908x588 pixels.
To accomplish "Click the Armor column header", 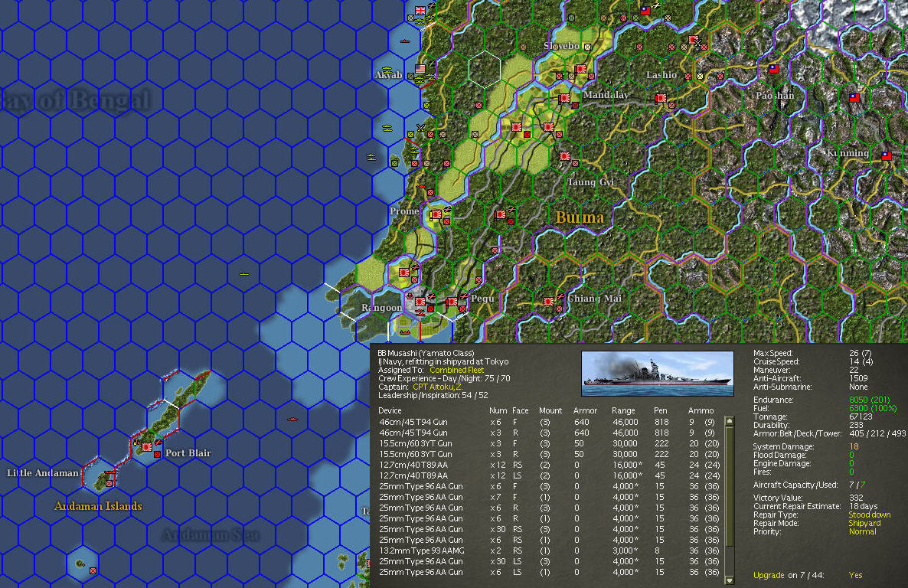I will pos(585,410).
